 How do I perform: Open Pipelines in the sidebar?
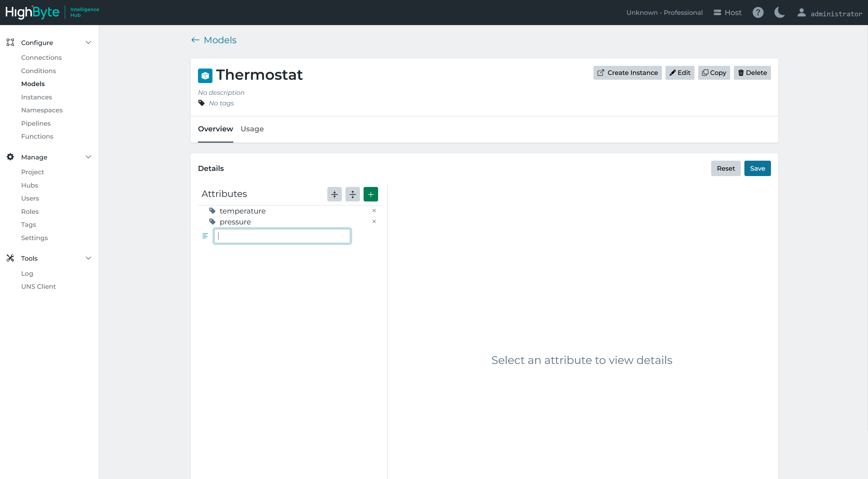[36, 123]
